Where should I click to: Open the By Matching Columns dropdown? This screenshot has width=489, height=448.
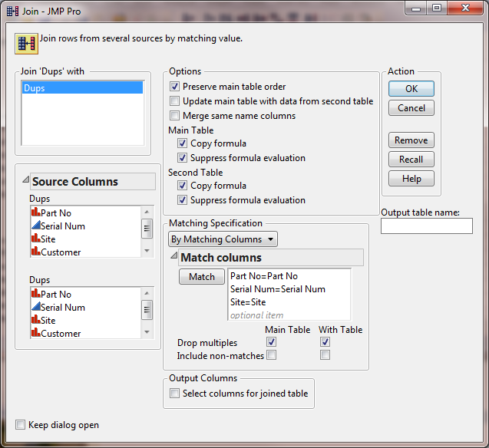point(223,239)
